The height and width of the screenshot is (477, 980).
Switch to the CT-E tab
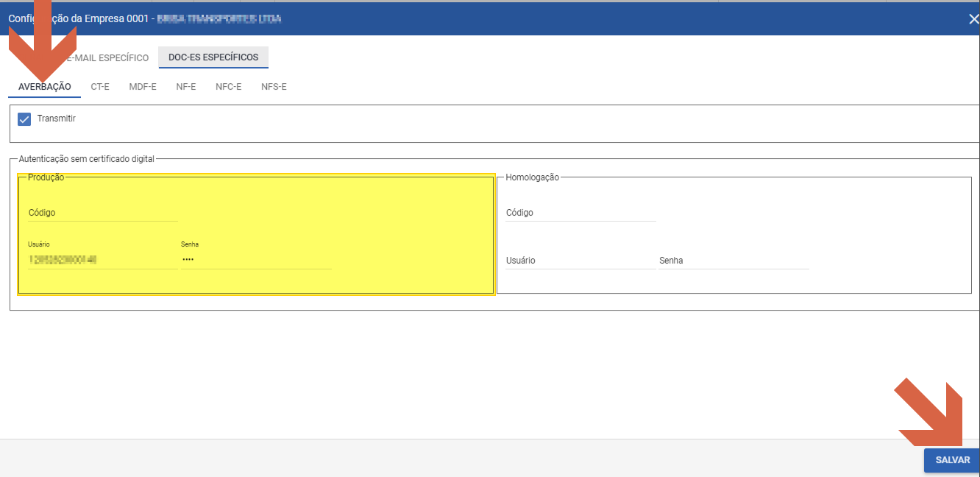[100, 87]
